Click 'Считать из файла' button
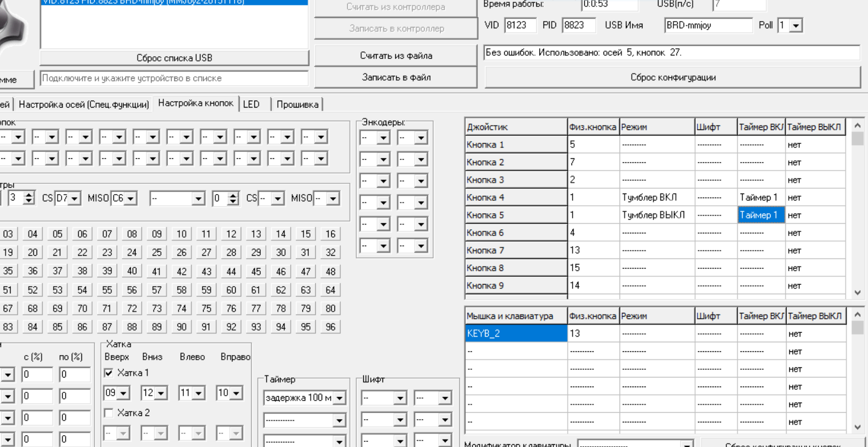The image size is (868, 447). 396,56
